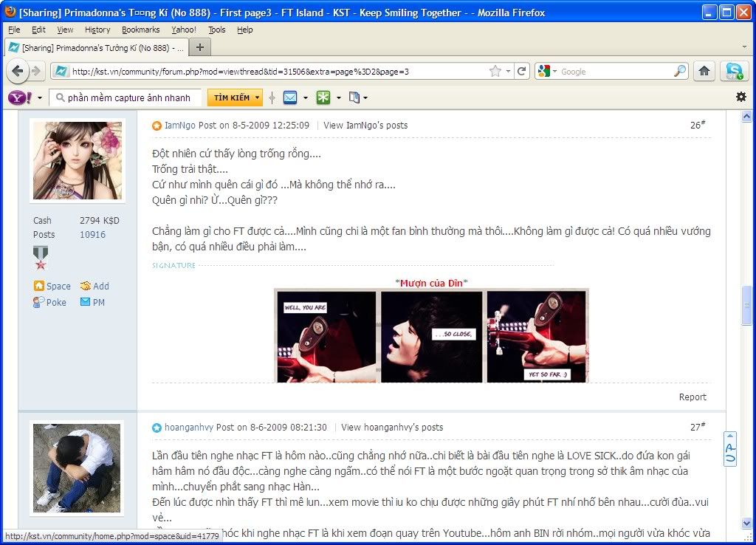Open the Tools menu
756x545 pixels.
tap(217, 30)
